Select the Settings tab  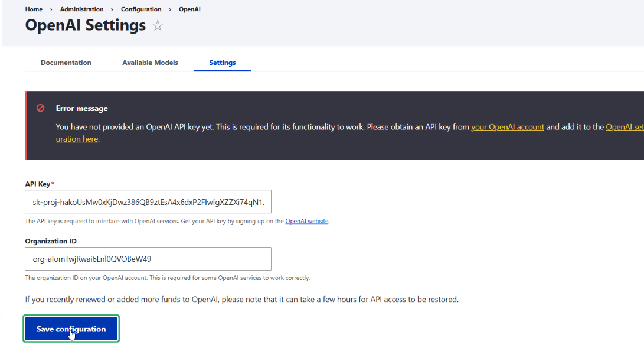[x=222, y=63]
